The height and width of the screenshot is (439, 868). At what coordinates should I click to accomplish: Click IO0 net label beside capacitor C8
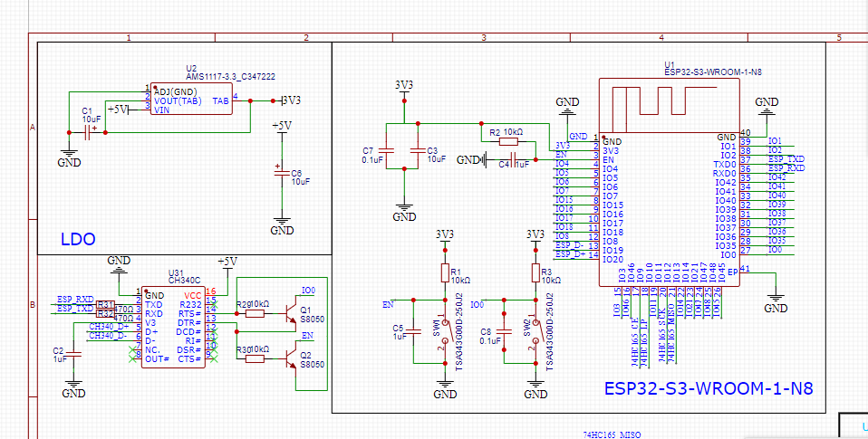pos(477,304)
